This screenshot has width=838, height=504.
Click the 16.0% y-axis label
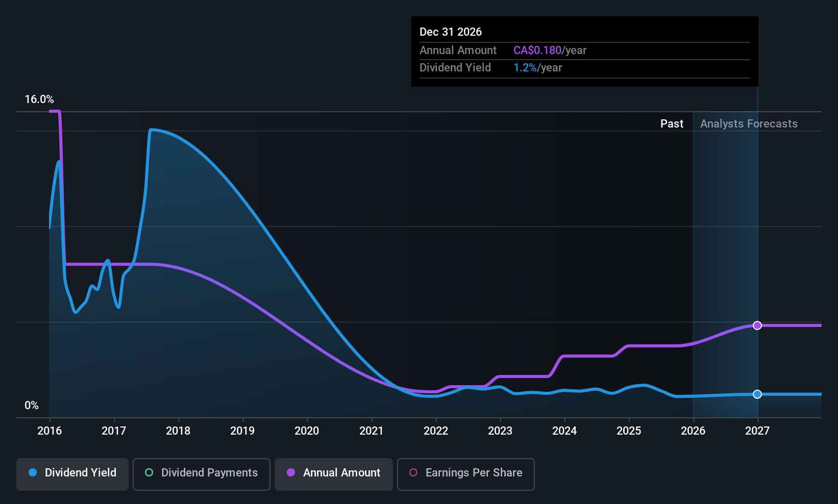point(39,99)
